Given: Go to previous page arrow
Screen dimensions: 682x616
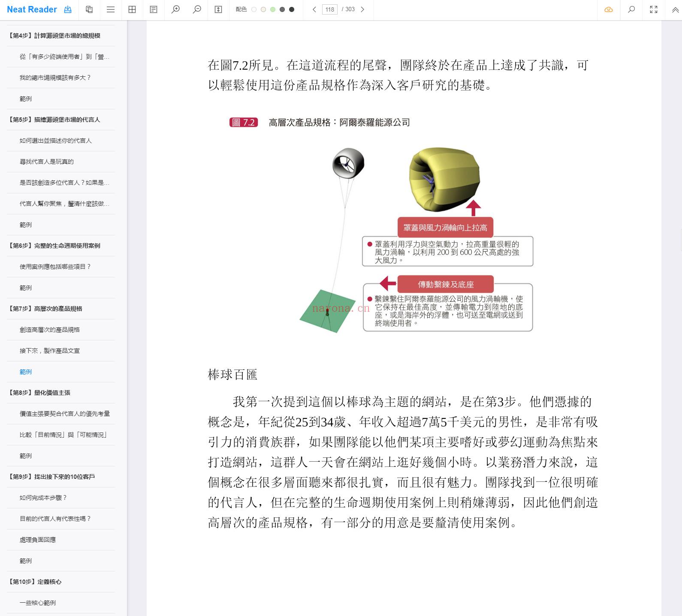Looking at the screenshot, I should tap(314, 9).
